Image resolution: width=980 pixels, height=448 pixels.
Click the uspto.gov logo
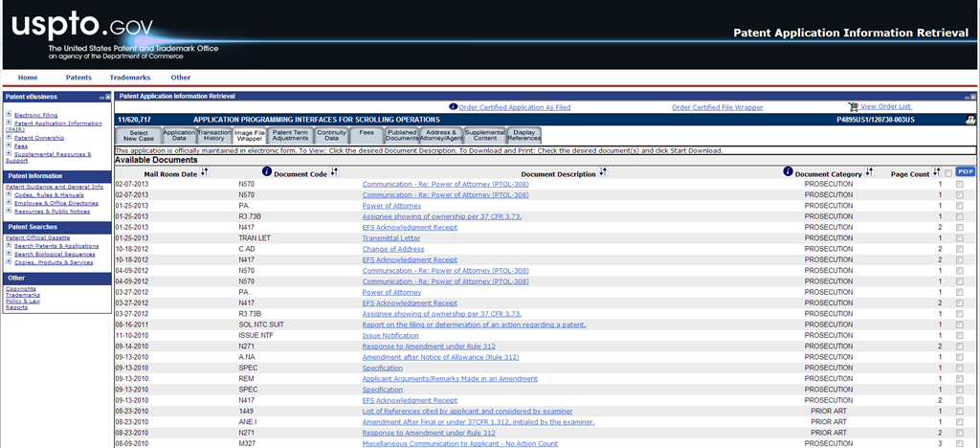(x=82, y=26)
